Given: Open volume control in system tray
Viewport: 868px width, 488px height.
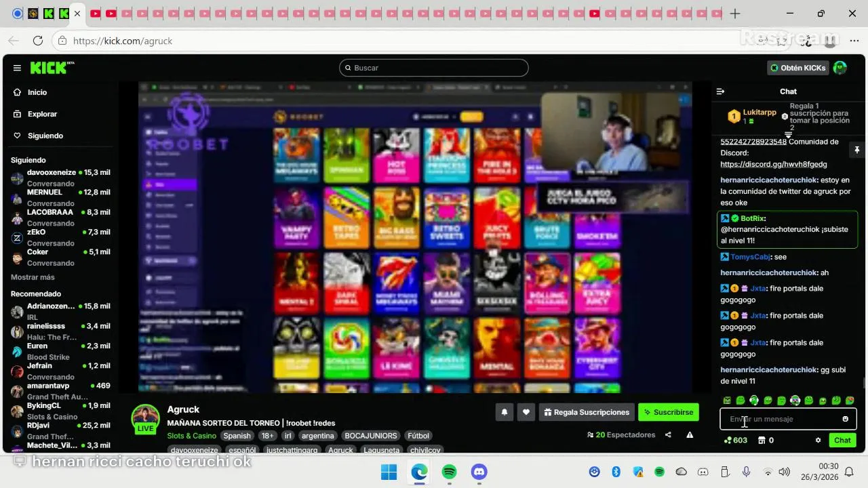Looking at the screenshot, I should click(x=785, y=472).
